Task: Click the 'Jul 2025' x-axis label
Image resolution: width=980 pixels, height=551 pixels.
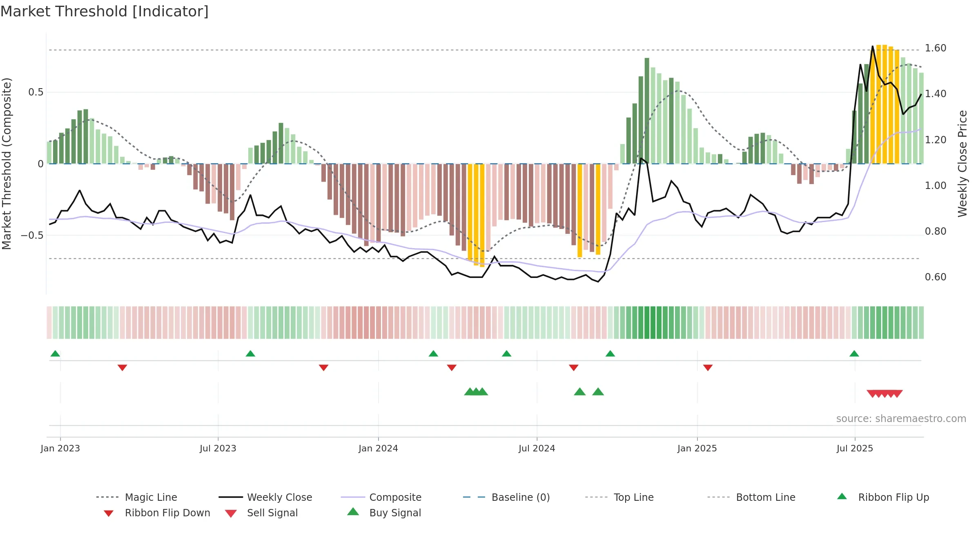Action: pos(855,448)
